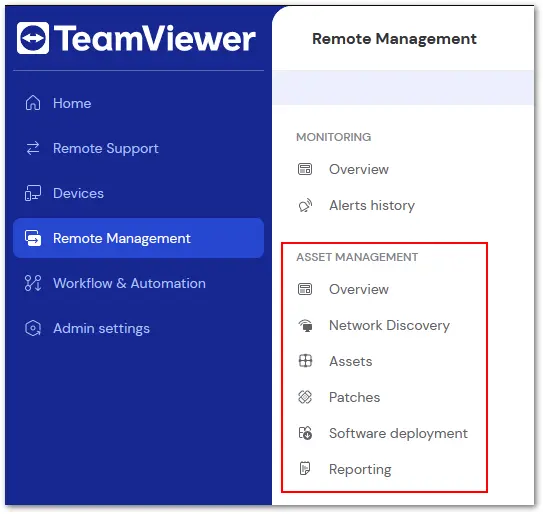Open the Remote Management sidebar item
The image size is (543, 514).
[139, 238]
